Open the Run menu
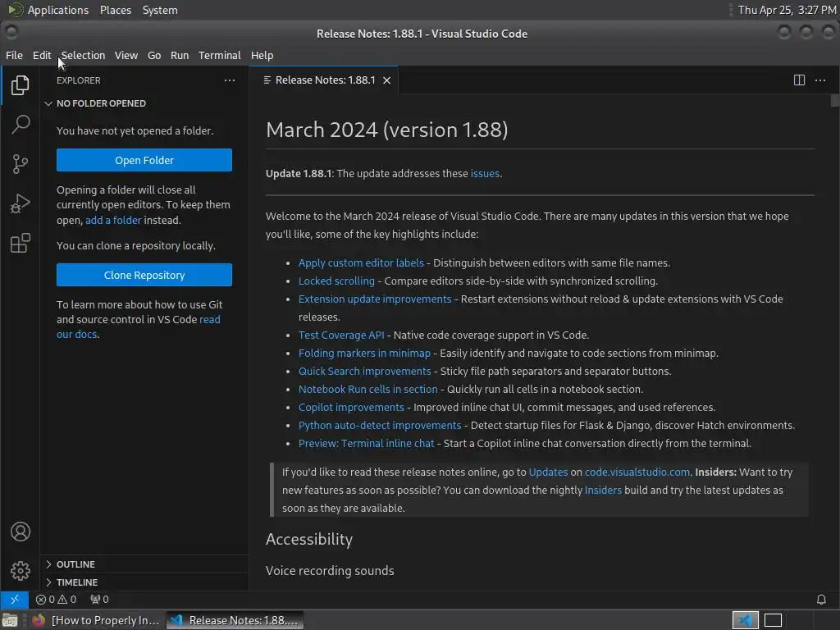Screen dimensions: 840x630 [180, 55]
